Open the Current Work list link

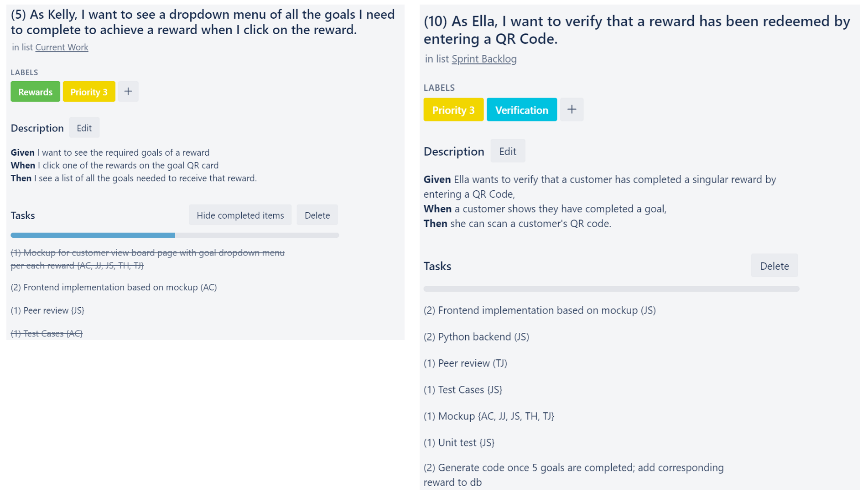pos(62,47)
